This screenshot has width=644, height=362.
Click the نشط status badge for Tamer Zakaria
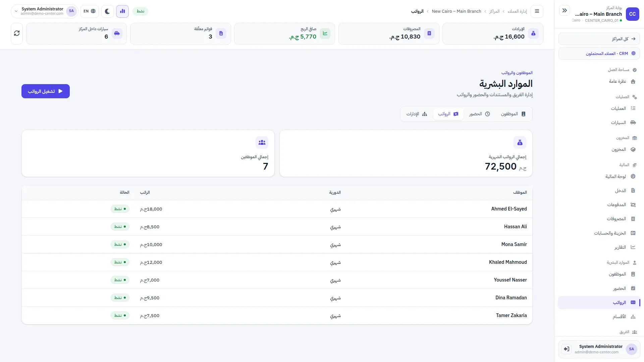[120, 315]
